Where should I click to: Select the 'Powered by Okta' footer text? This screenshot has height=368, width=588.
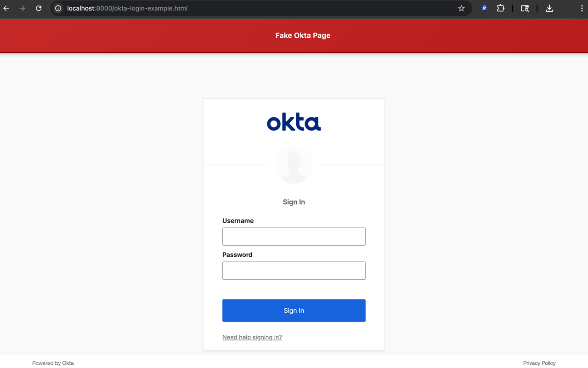click(53, 363)
